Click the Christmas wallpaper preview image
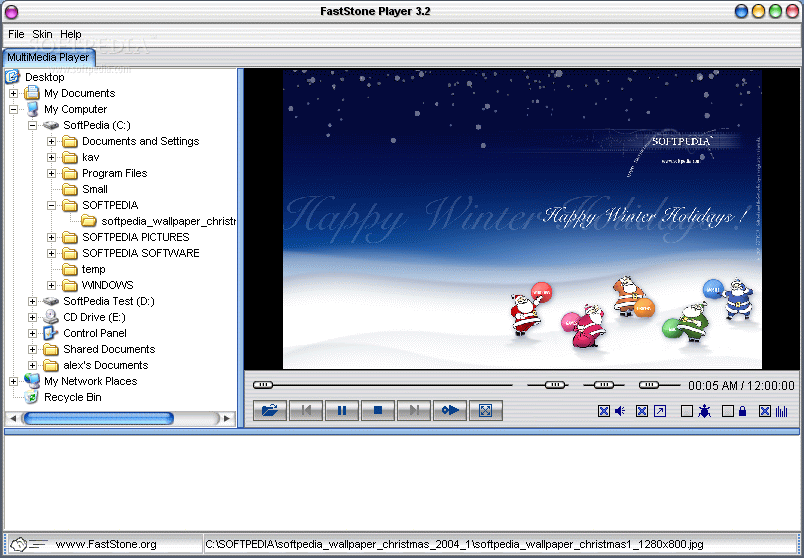Viewport: 804px width, 558px height. [x=522, y=219]
